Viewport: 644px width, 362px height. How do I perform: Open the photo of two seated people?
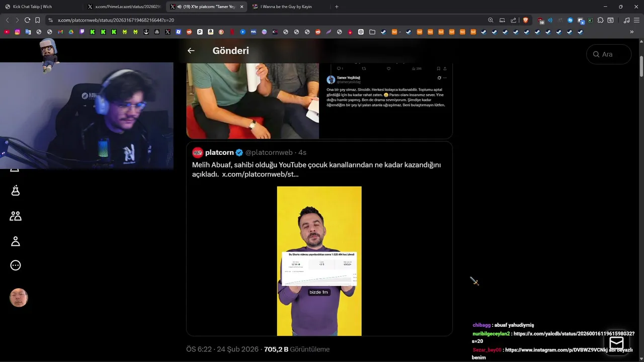(253, 101)
